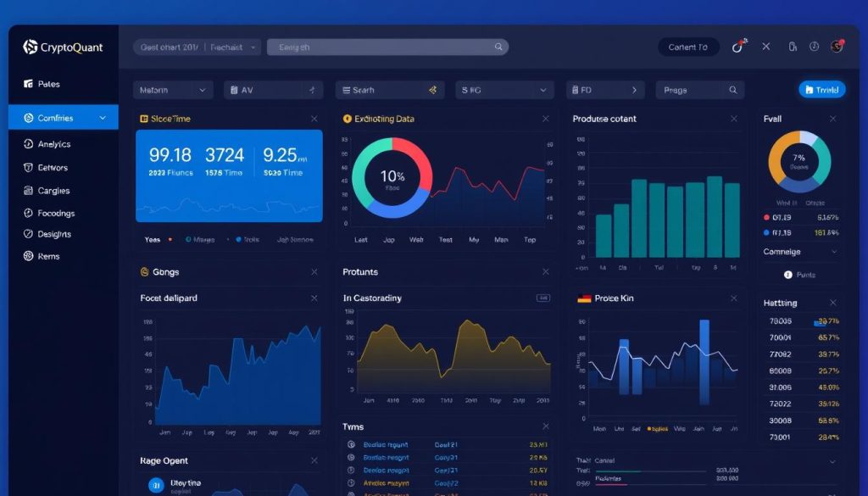The height and width of the screenshot is (496, 868).
Task: Click the clock icon in top bar
Action: pos(814,47)
